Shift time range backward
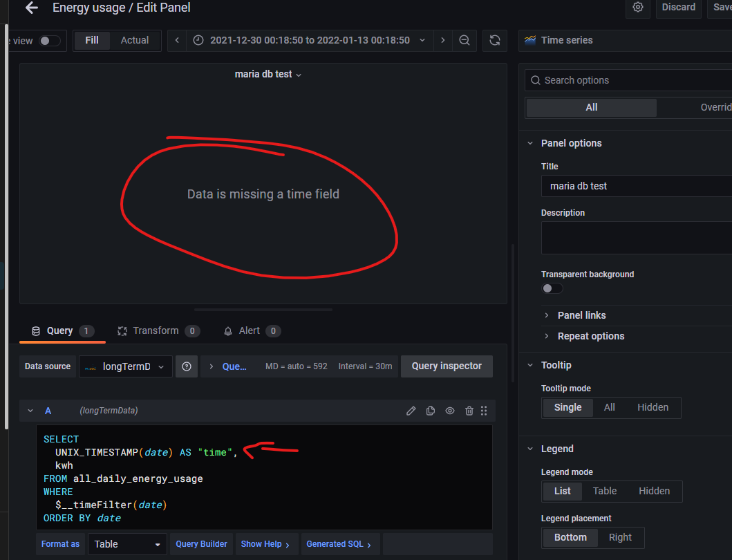 (x=177, y=40)
